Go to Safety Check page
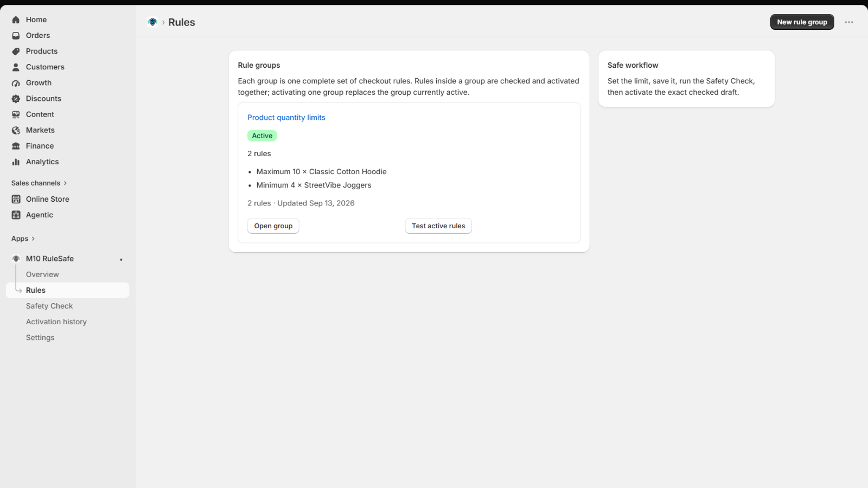Screen dimensions: 868x488 pos(49,306)
